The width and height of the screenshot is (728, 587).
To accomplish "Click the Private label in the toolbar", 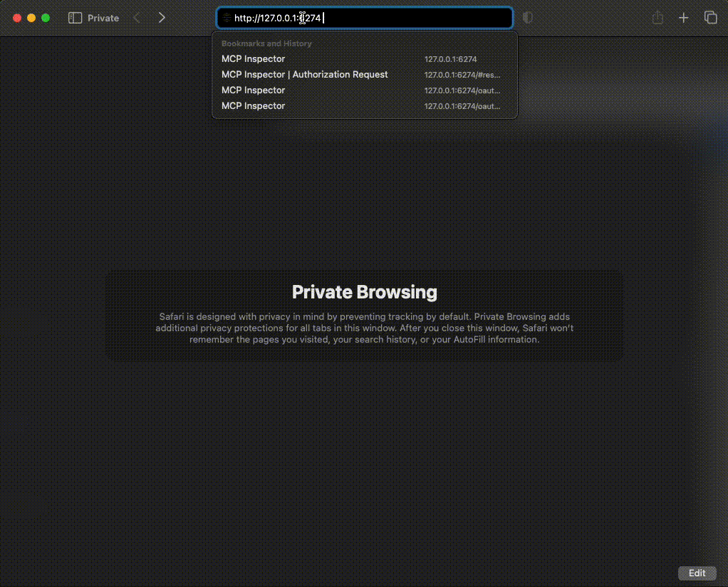I will pyautogui.click(x=103, y=18).
